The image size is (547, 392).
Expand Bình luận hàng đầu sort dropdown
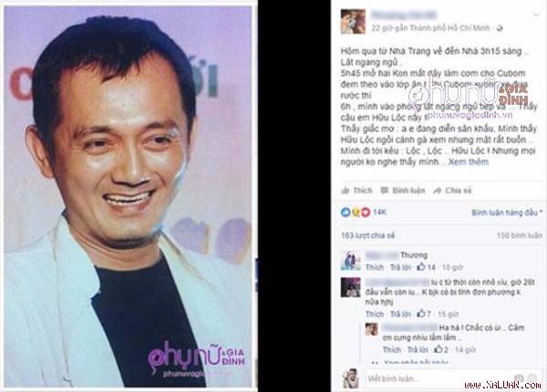(507, 212)
